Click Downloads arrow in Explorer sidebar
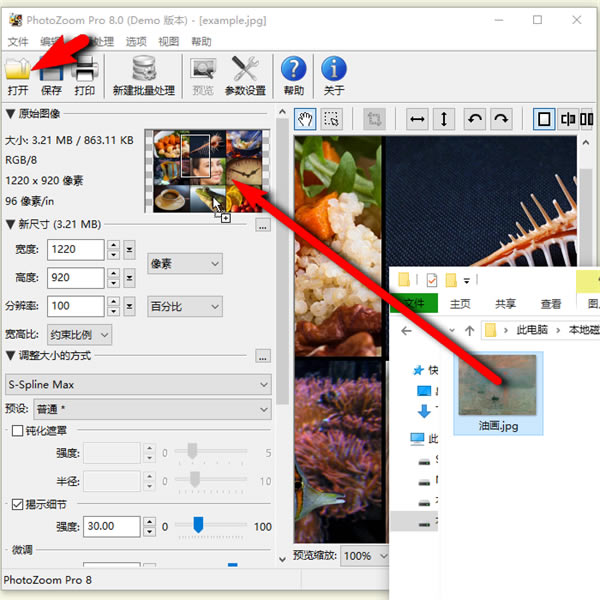This screenshot has height=600, width=600. tap(424, 411)
